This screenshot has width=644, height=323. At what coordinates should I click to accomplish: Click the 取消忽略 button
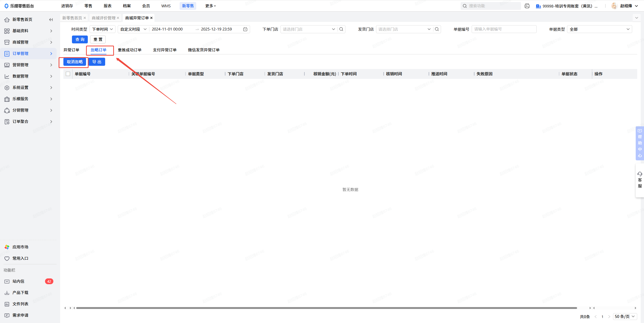pyautogui.click(x=75, y=62)
